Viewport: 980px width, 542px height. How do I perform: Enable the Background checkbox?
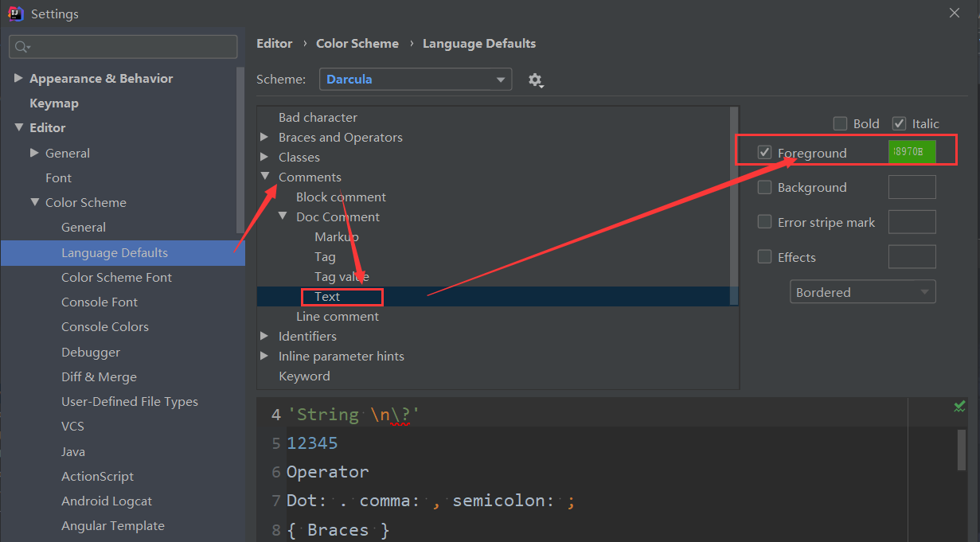point(764,187)
